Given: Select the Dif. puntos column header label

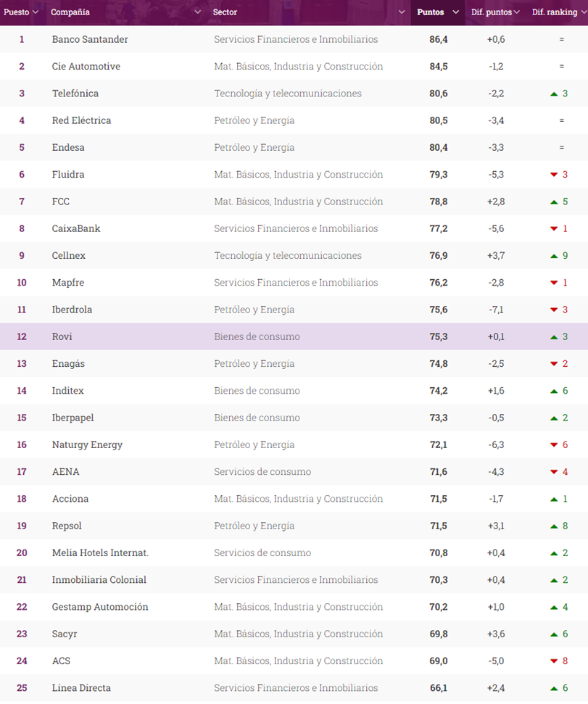Looking at the screenshot, I should 492,12.
